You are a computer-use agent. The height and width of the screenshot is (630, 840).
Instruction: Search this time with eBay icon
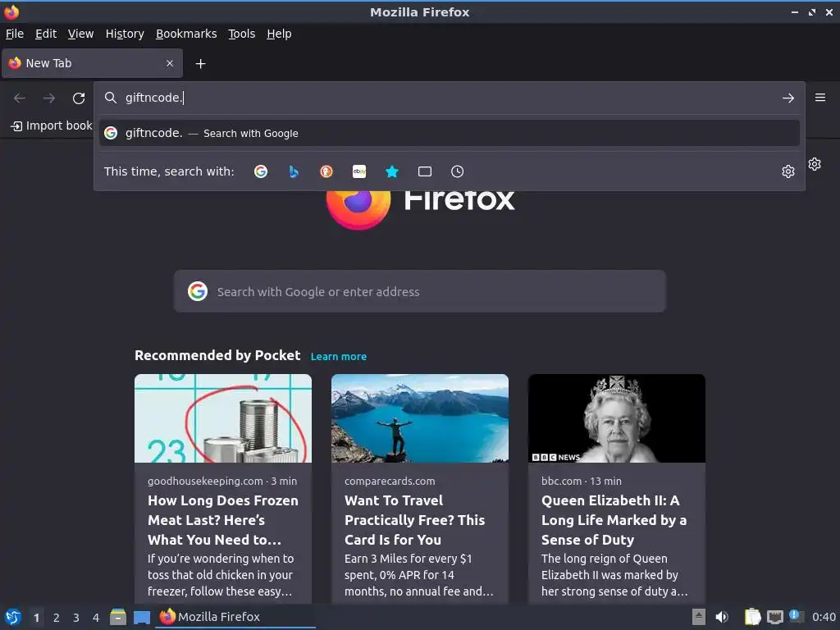tap(359, 171)
